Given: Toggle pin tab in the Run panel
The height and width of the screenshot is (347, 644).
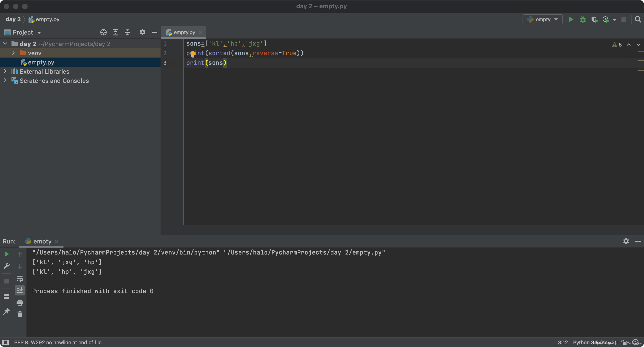Looking at the screenshot, I should [6, 312].
